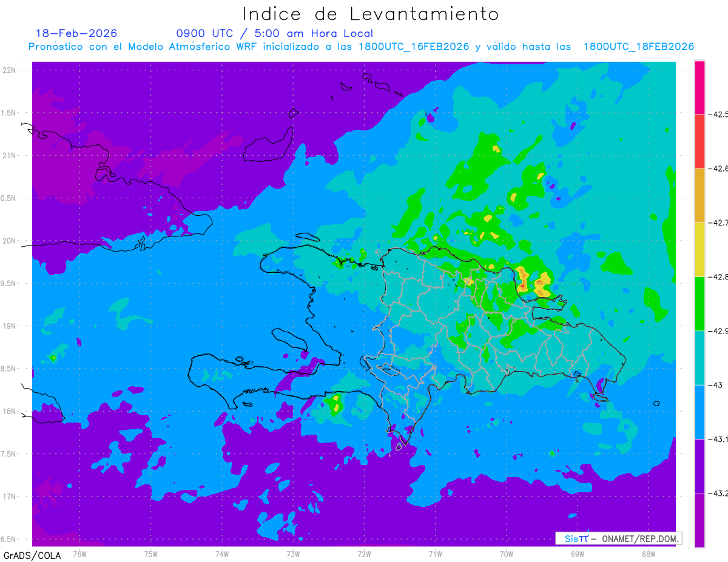This screenshot has height=562, width=728.
Task: Click the latitude label "21N"
Action: [10, 155]
